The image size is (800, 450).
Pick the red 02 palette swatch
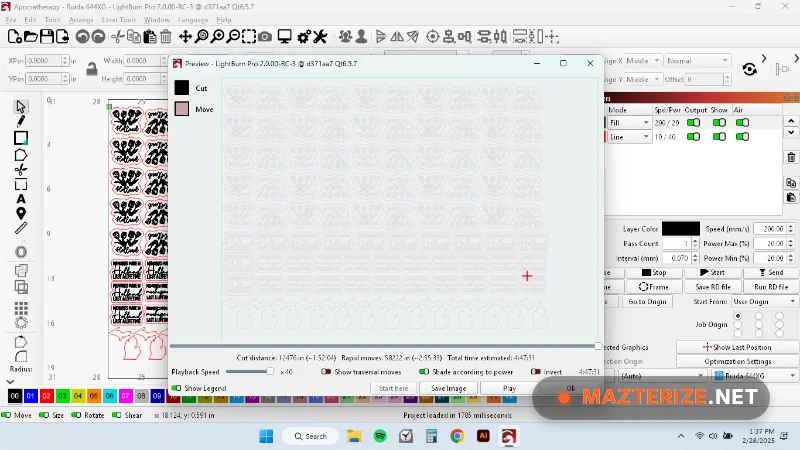(x=46, y=396)
